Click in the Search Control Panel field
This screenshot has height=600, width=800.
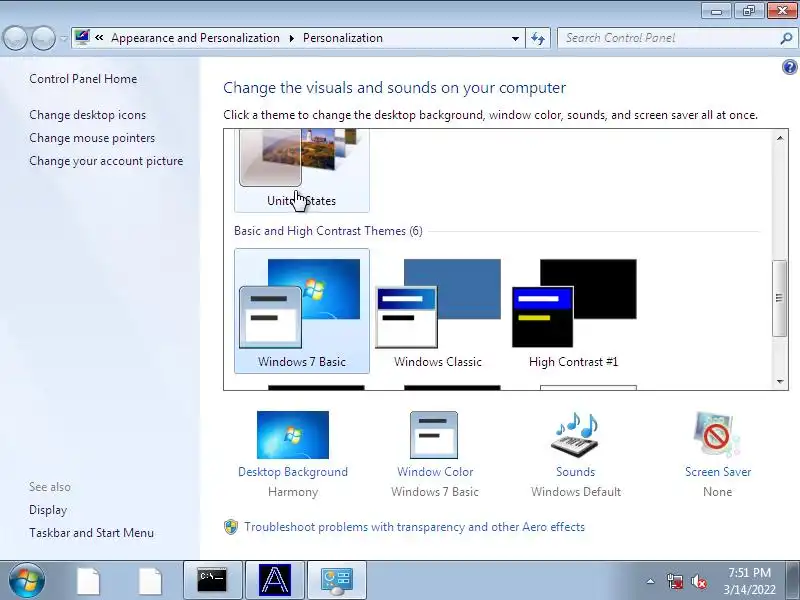[x=668, y=38]
